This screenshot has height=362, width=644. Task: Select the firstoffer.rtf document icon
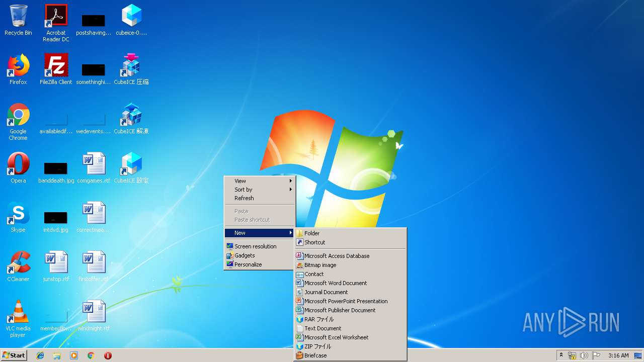[x=94, y=266]
